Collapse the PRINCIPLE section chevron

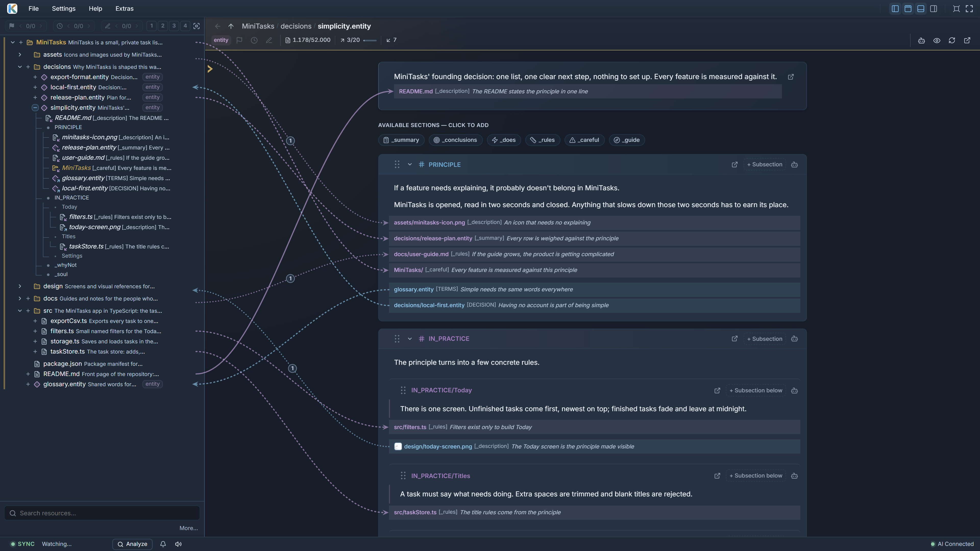[x=410, y=165]
